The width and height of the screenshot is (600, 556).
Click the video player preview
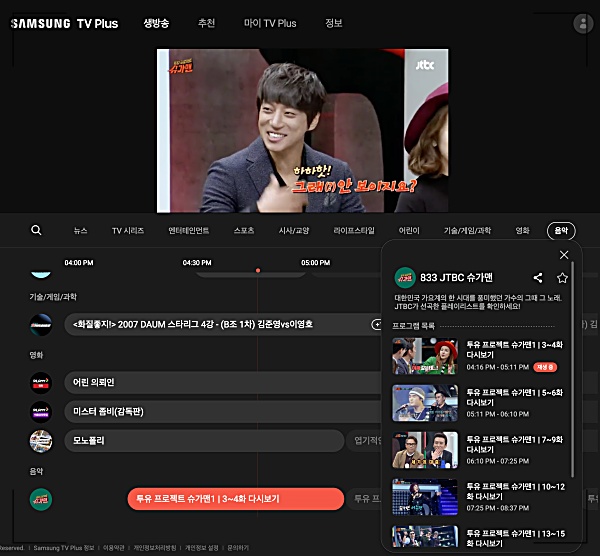click(303, 130)
